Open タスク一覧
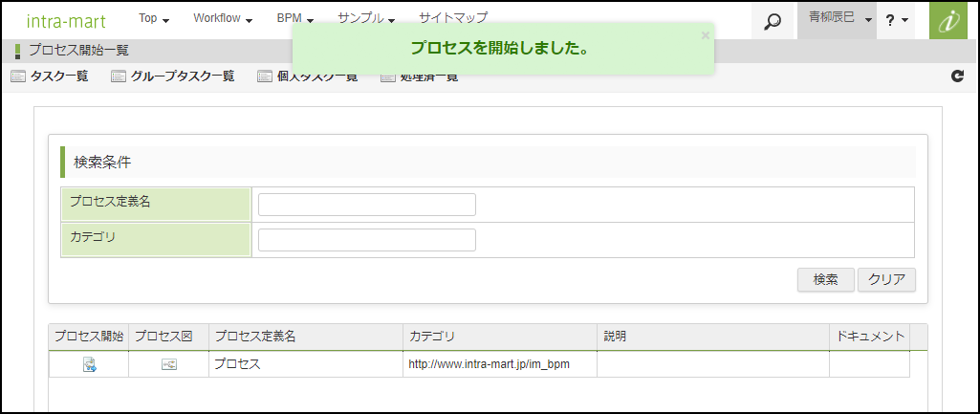 (50, 76)
